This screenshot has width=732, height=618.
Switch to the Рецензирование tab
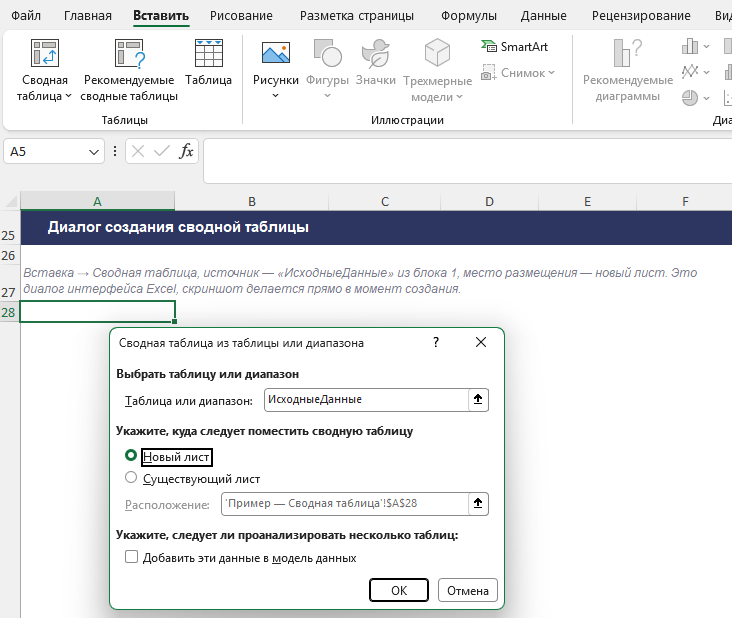click(641, 15)
